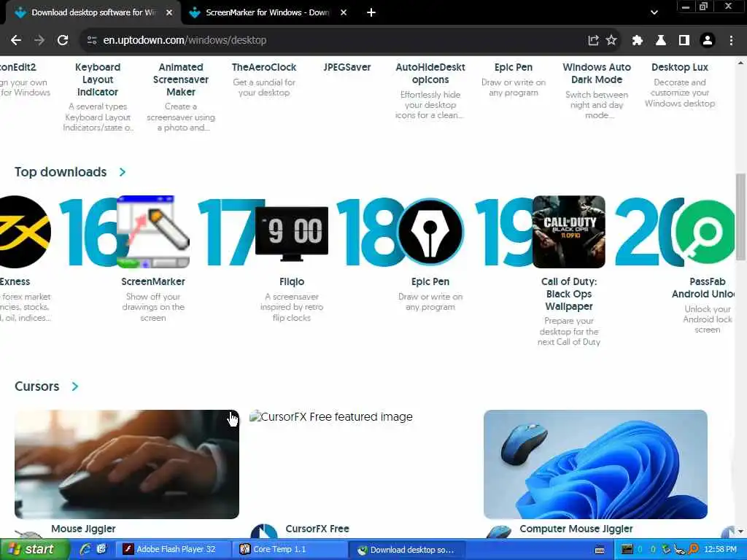Open AutoHideDesktopIcons app link
Viewport: 747px width, 560px height.
(x=430, y=74)
